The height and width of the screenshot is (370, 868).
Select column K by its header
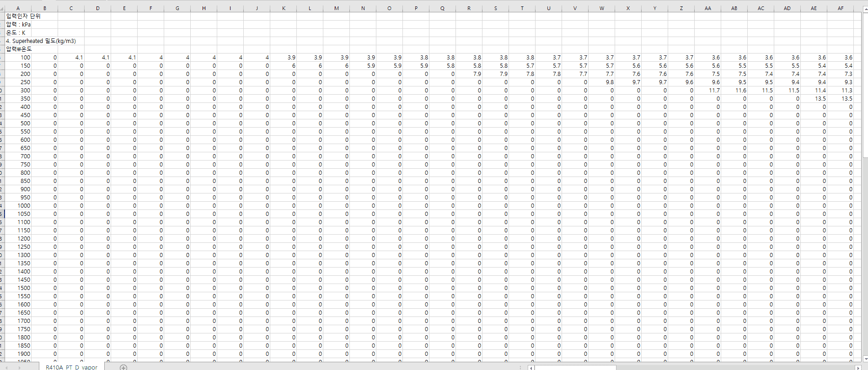283,8
